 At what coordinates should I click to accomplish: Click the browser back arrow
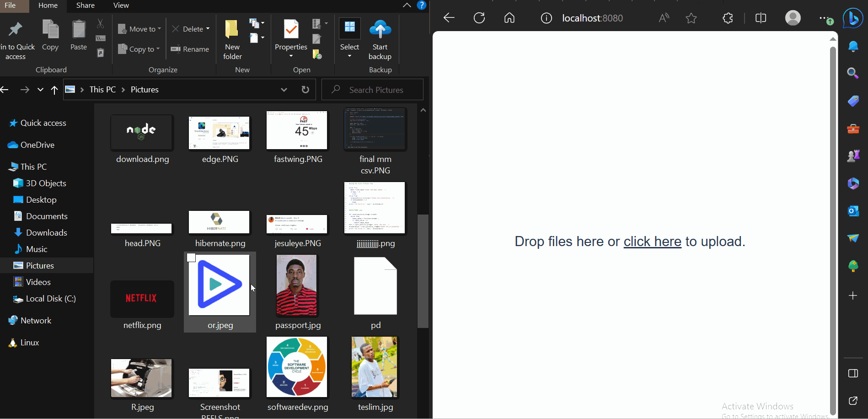(449, 18)
